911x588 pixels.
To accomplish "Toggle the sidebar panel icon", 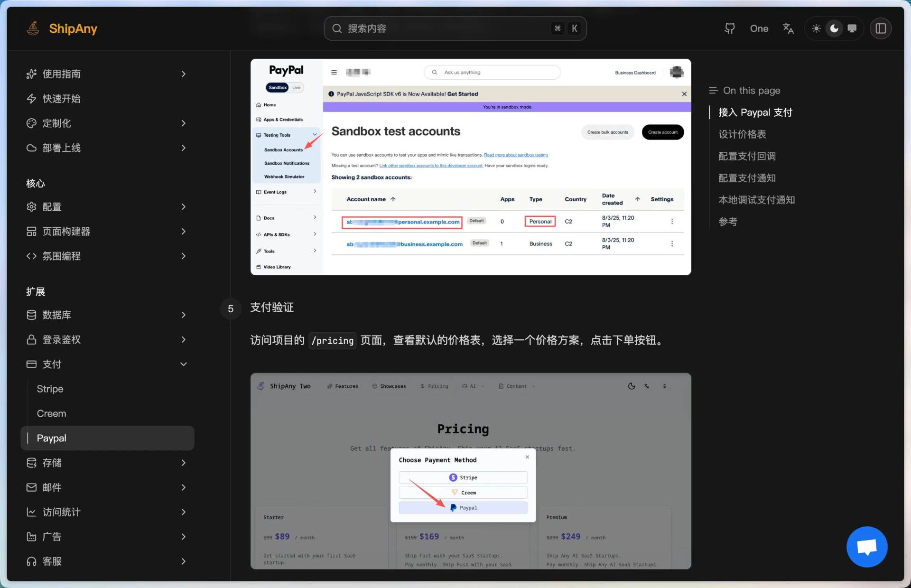I will 881,28.
